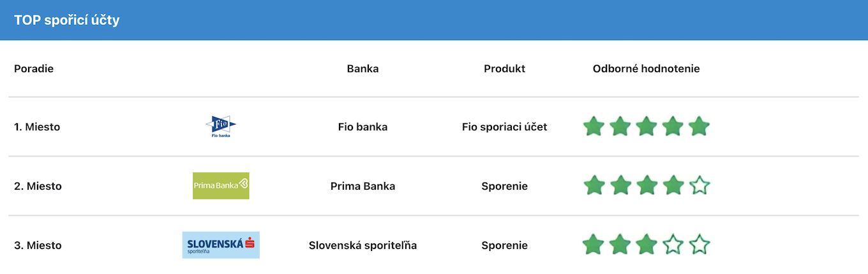Open the Prima Banka name link
868x274 pixels.
coord(363,186)
